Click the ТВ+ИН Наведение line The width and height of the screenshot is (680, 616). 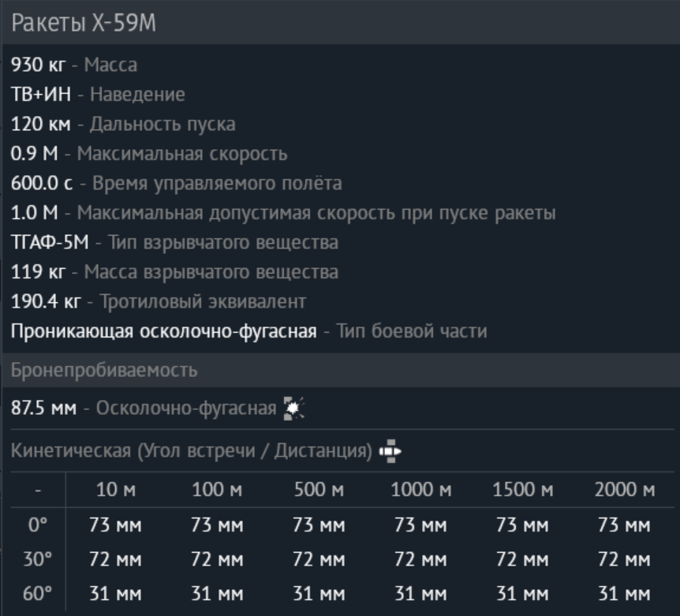coord(98,95)
